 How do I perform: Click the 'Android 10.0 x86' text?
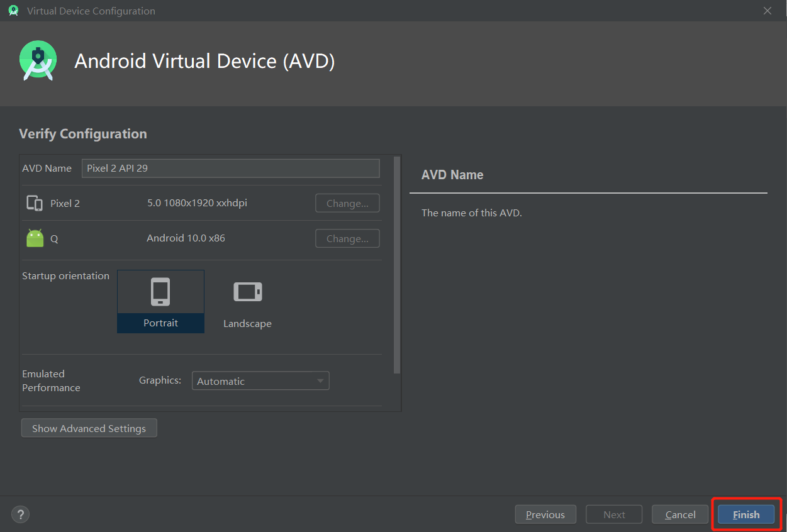[x=186, y=238]
